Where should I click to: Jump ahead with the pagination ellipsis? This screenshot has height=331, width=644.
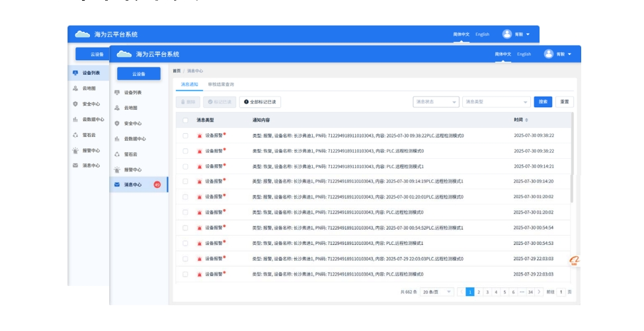coord(522,292)
